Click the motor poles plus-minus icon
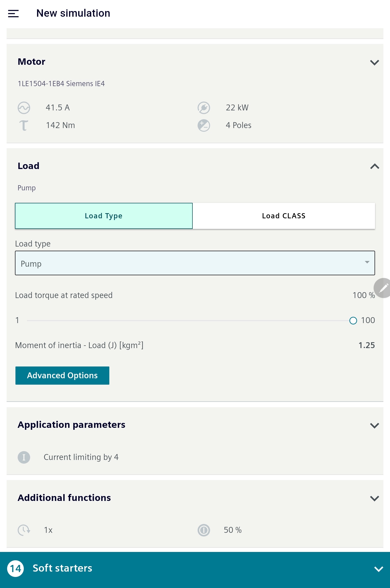 (204, 125)
